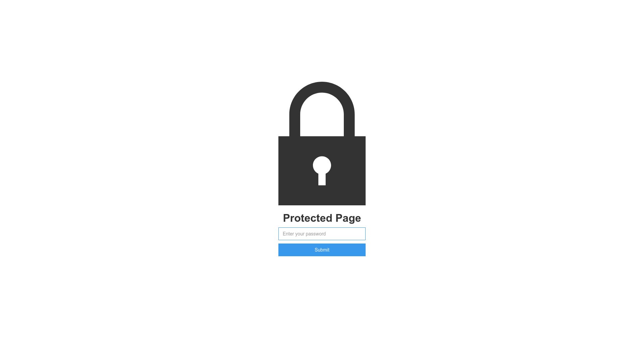Place the cursor in the password textbox

click(x=322, y=234)
